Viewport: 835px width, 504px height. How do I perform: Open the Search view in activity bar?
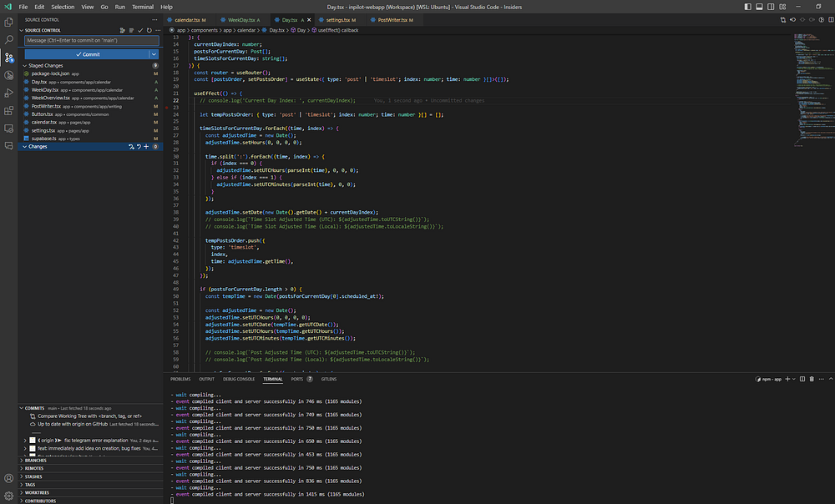coord(9,39)
